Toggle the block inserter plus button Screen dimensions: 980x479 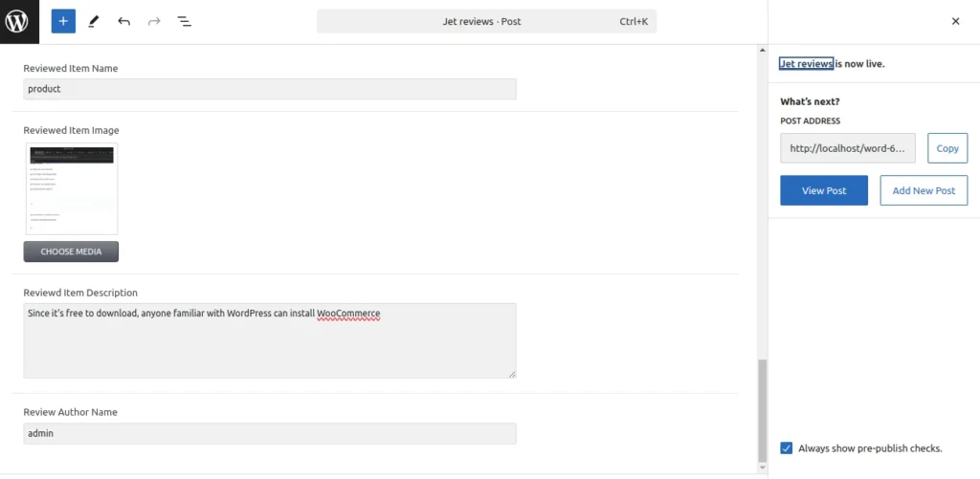point(63,21)
